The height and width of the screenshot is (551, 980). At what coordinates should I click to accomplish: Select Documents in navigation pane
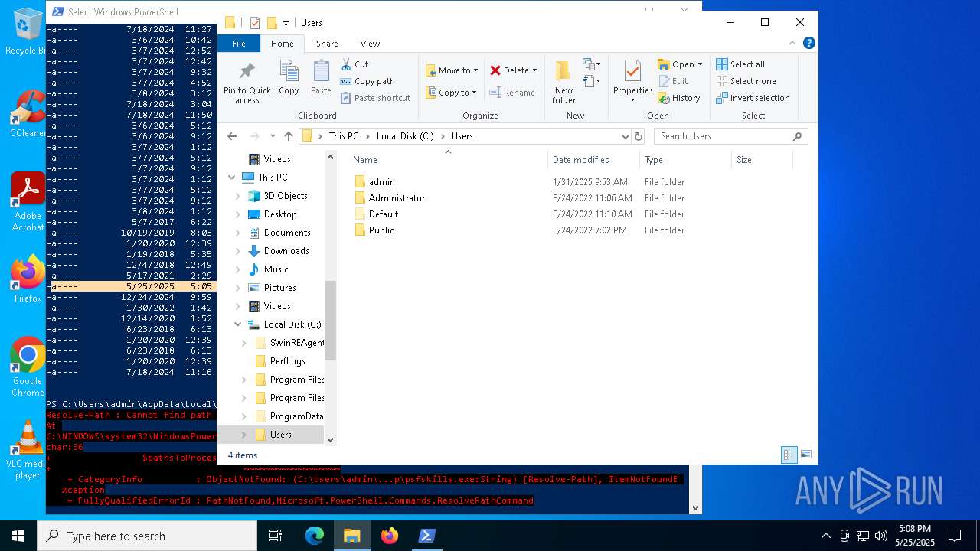pos(287,233)
